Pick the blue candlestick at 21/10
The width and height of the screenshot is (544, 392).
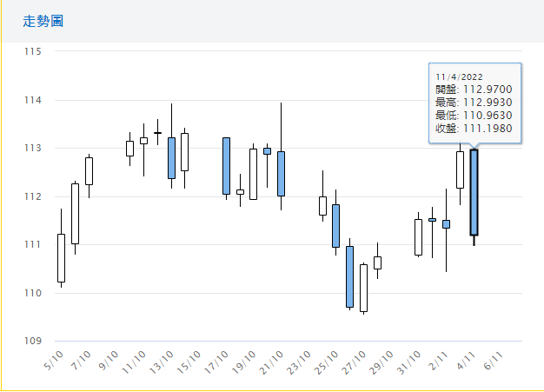pyautogui.click(x=281, y=173)
